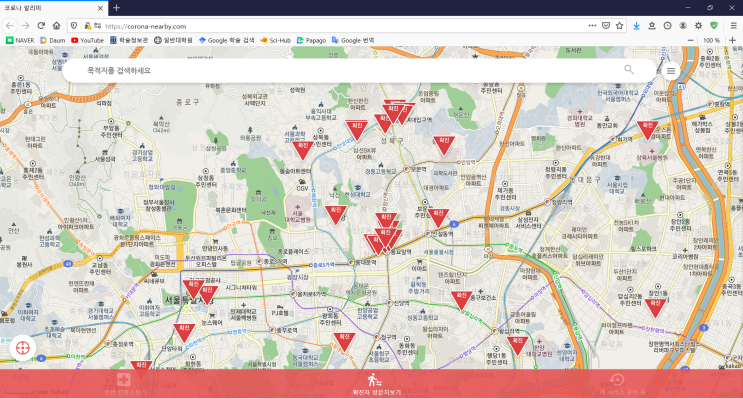Click the green shield extension icon

714,26
